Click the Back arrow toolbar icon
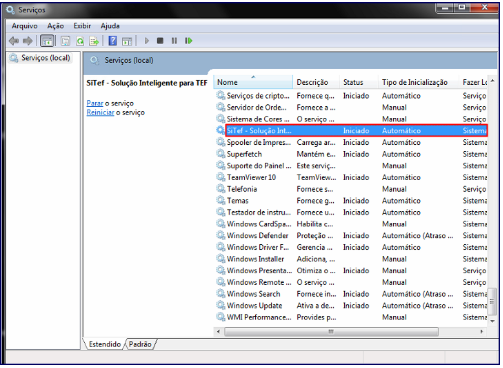The height and width of the screenshot is (368, 503). click(x=14, y=41)
